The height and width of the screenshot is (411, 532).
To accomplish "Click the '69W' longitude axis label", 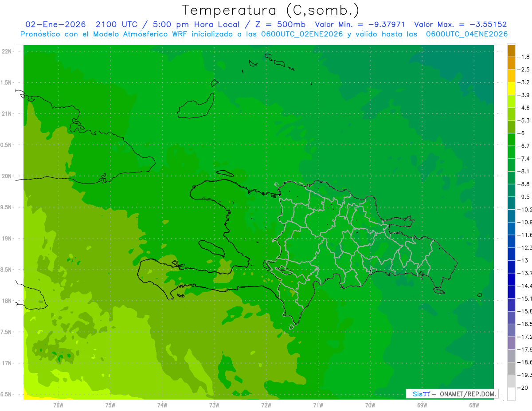I will pos(422,405).
